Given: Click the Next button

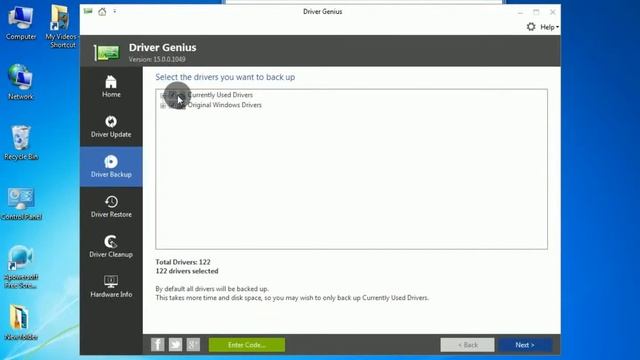Looking at the screenshot, I should [x=525, y=345].
